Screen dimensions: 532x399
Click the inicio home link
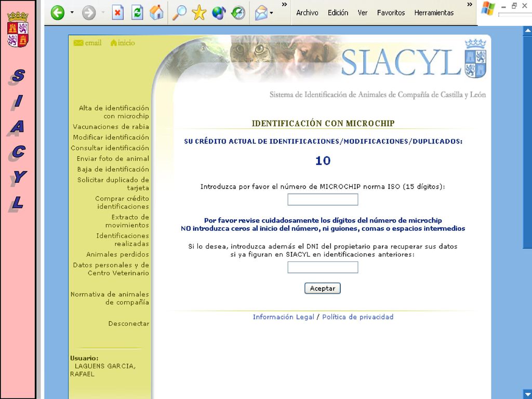pyautogui.click(x=123, y=43)
